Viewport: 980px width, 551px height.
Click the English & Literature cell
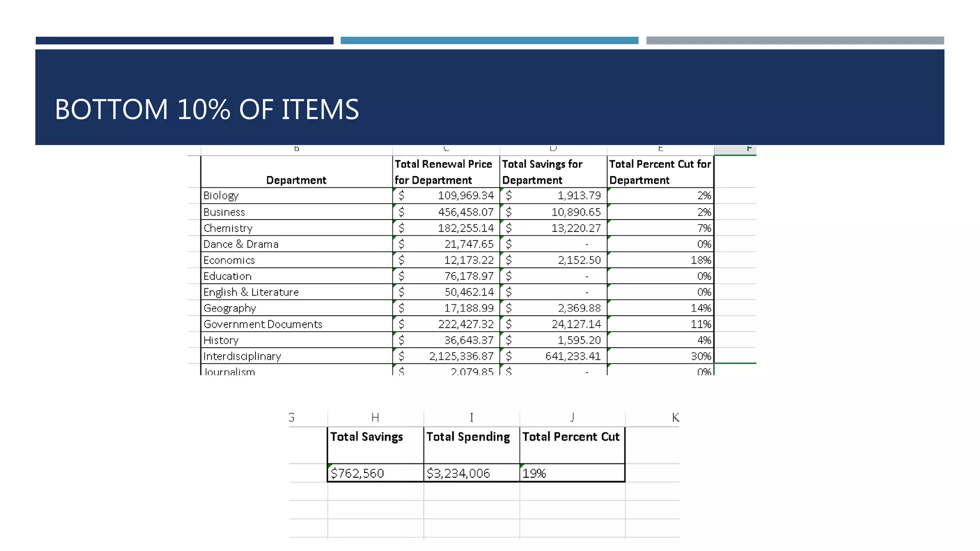[296, 292]
